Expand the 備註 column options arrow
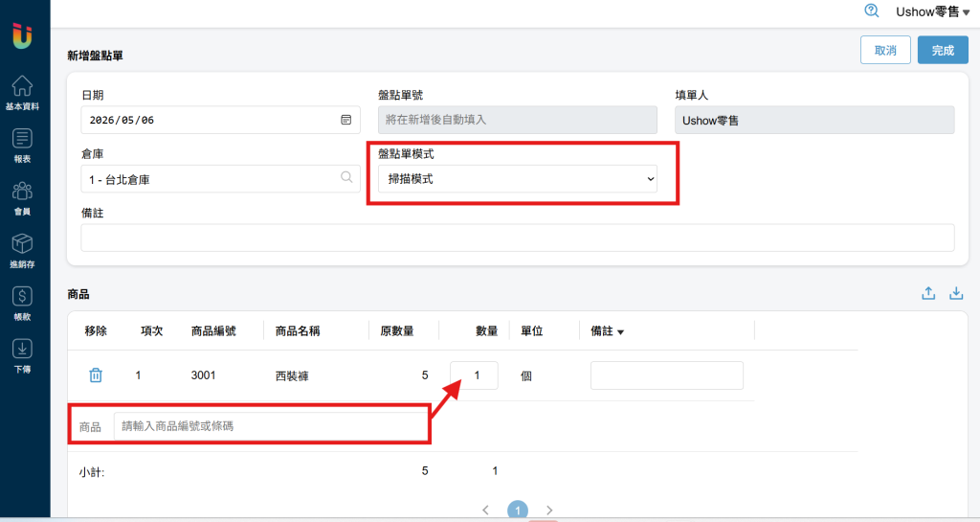Screen dimensions: 980x522 click(x=620, y=332)
